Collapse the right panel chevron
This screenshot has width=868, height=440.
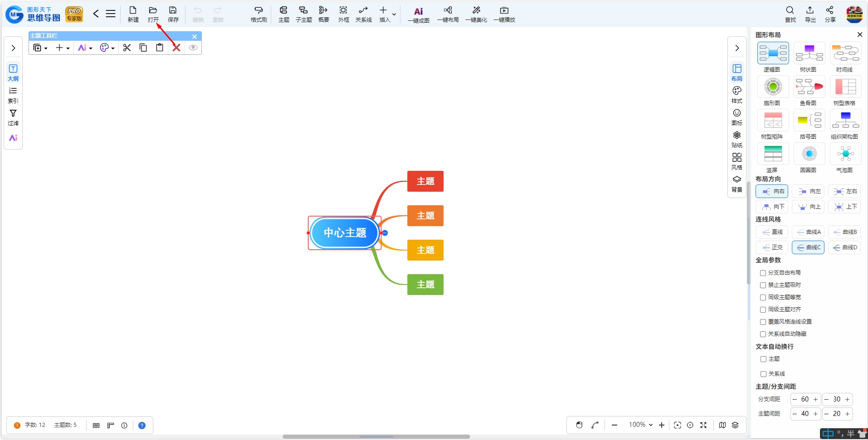click(x=737, y=48)
